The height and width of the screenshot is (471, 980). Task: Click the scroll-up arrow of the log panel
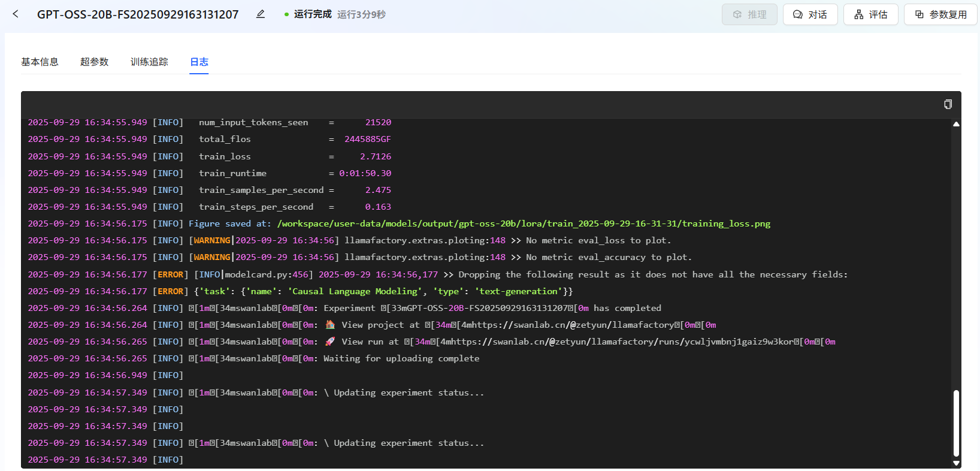click(x=956, y=124)
